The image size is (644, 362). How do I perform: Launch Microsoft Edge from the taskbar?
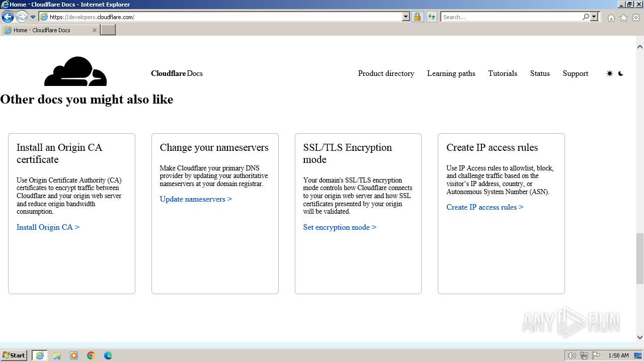(x=108, y=355)
